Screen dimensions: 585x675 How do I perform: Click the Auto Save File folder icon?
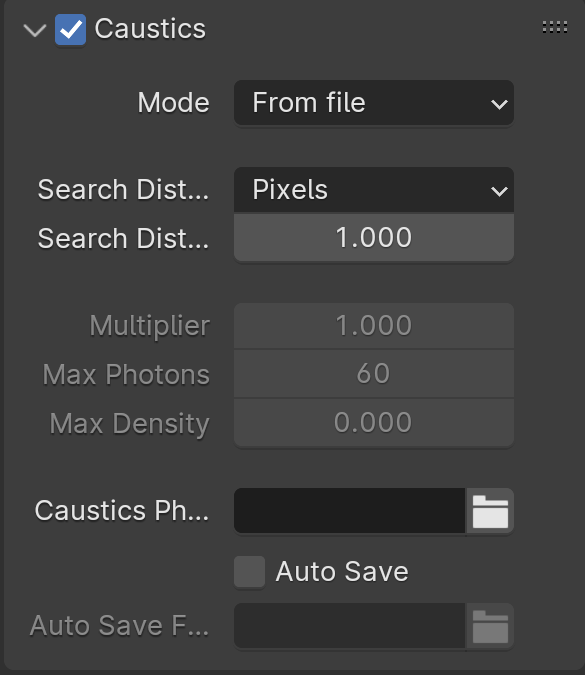[490, 626]
